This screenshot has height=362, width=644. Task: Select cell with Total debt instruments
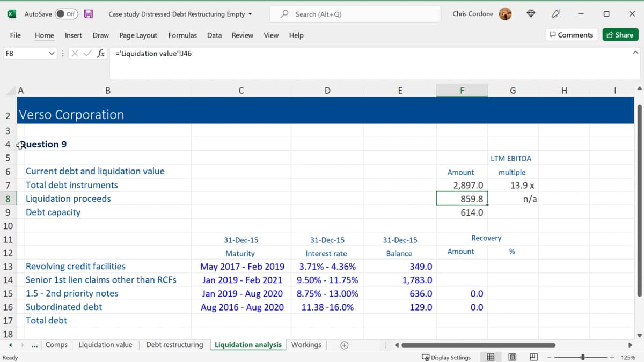[x=108, y=185]
